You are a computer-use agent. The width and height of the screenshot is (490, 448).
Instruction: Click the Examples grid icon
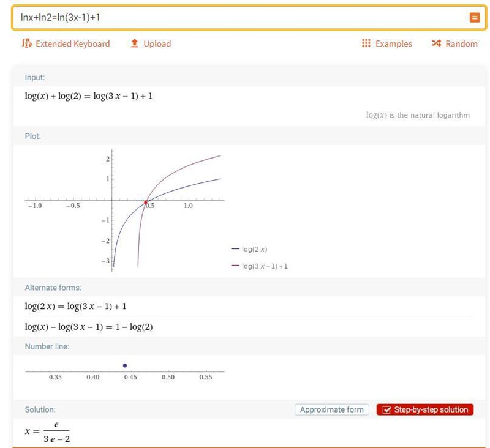point(366,43)
